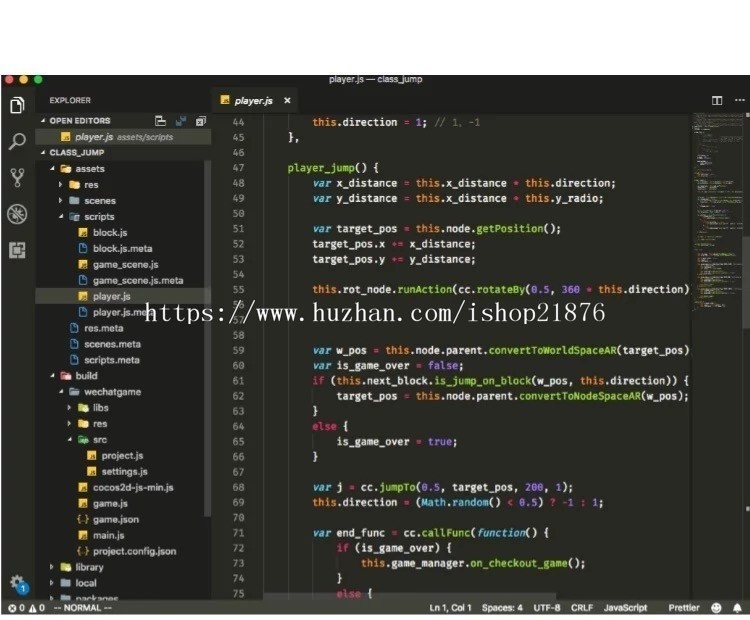Click line number 47 in gutter

[x=238, y=168]
